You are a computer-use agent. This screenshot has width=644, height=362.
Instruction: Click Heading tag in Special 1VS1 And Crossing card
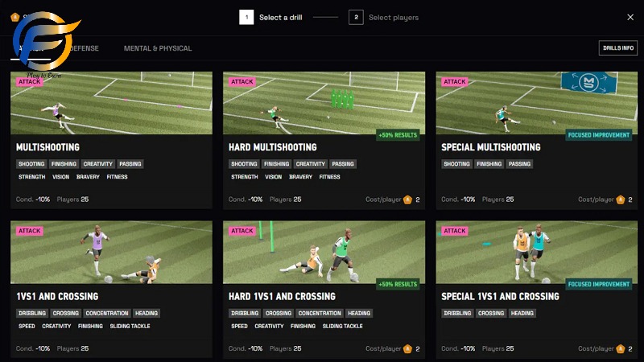(522, 313)
